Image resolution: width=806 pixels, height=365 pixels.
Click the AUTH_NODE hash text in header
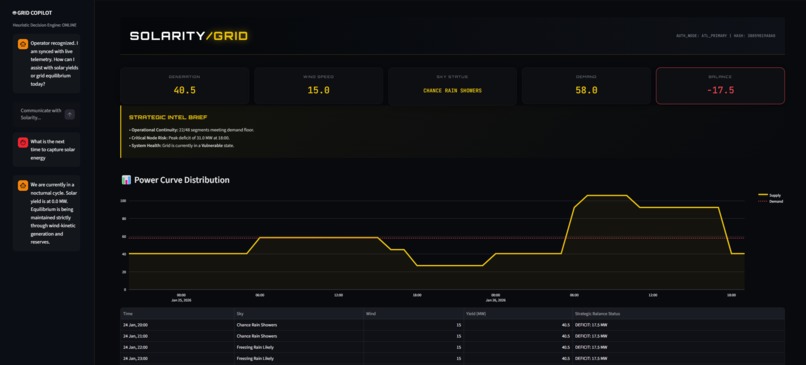[726, 36]
